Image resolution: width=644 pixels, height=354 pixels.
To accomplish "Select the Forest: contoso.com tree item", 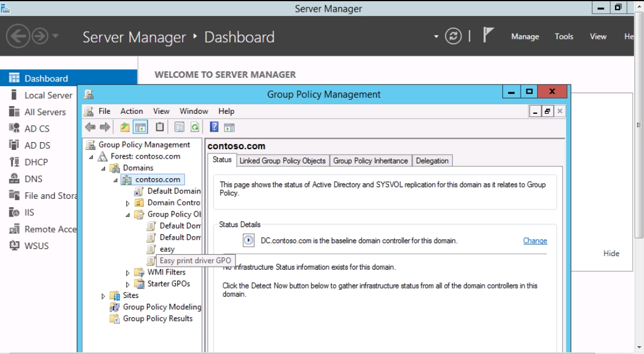I will click(145, 156).
